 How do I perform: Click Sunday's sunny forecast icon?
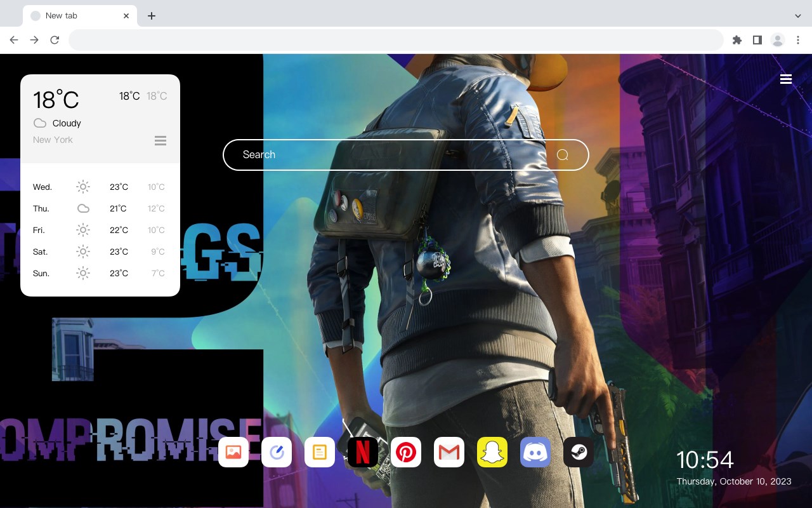tap(83, 273)
